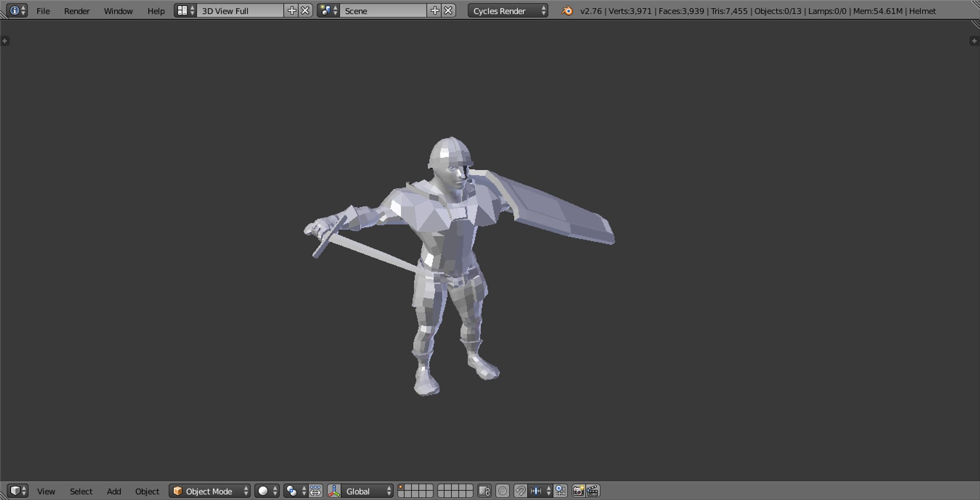This screenshot has width=980, height=500.
Task: Toggle proportional editing circle icon
Action: (x=503, y=491)
